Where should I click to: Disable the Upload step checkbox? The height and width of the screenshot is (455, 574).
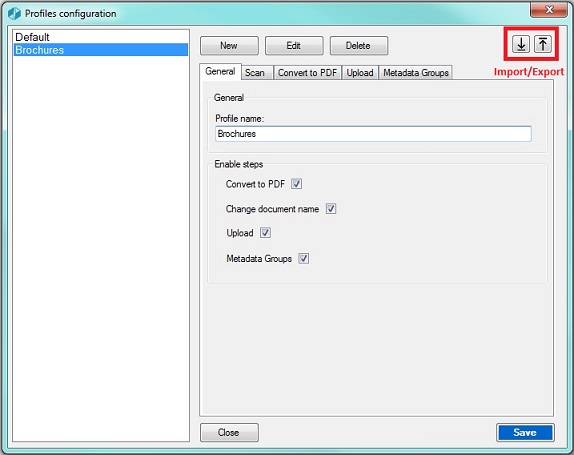pos(265,232)
